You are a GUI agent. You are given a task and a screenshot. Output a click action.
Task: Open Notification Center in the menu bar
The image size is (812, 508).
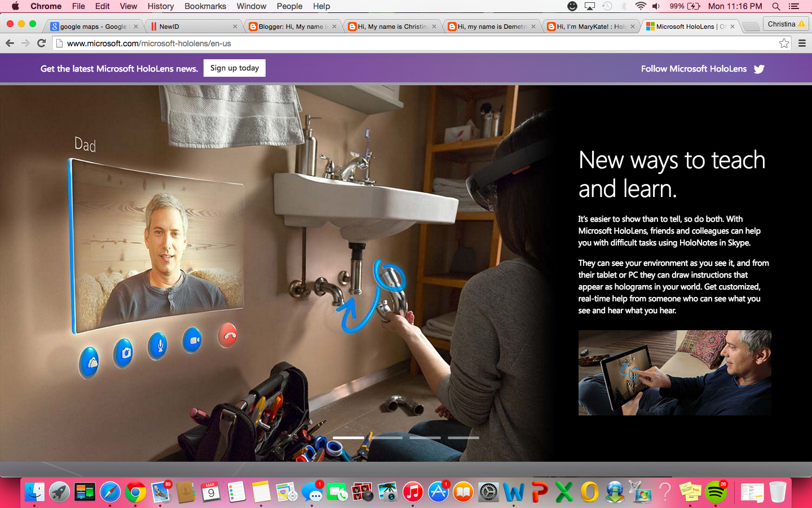(x=794, y=6)
